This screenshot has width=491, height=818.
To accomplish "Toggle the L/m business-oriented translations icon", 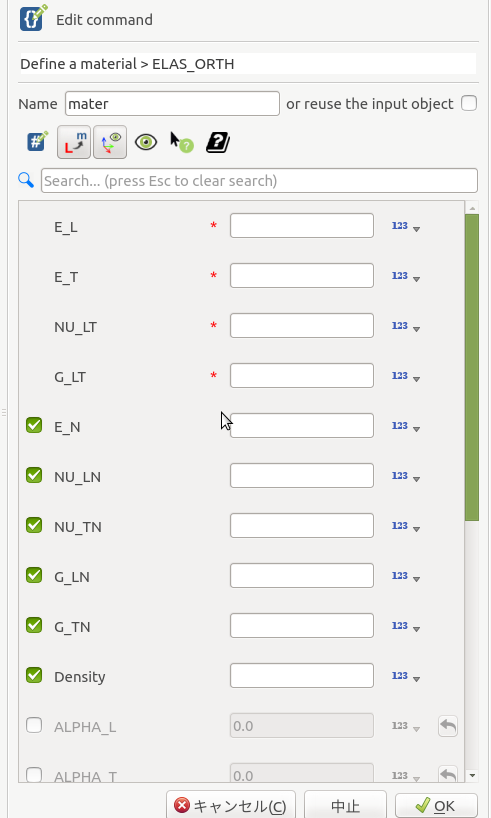I will [x=74, y=142].
